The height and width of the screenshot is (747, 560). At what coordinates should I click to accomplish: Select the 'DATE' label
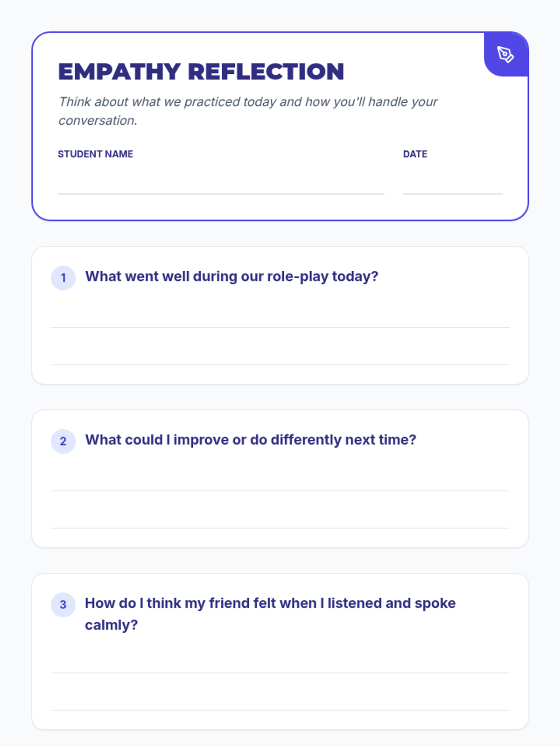click(x=415, y=154)
